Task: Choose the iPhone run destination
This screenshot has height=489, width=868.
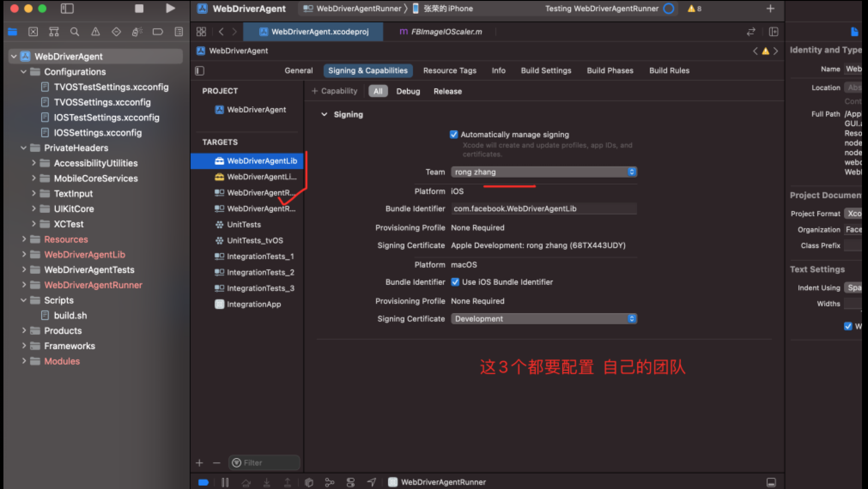Action: [443, 9]
